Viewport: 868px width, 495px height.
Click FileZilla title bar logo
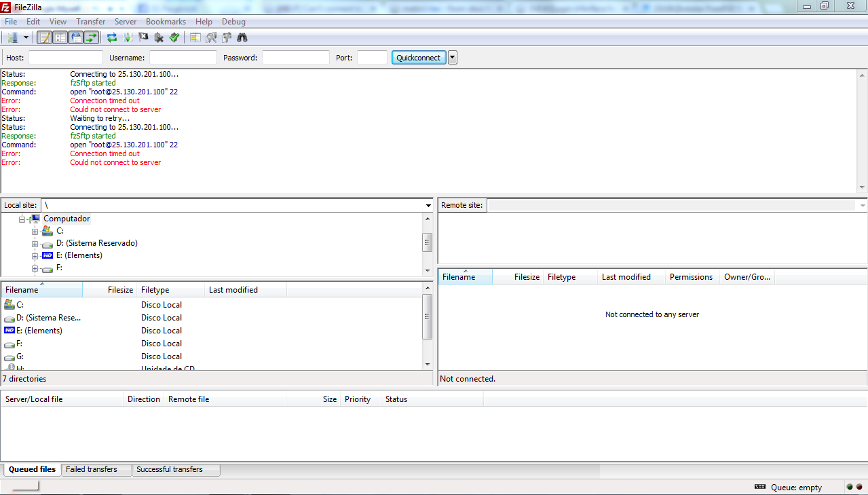click(x=6, y=7)
